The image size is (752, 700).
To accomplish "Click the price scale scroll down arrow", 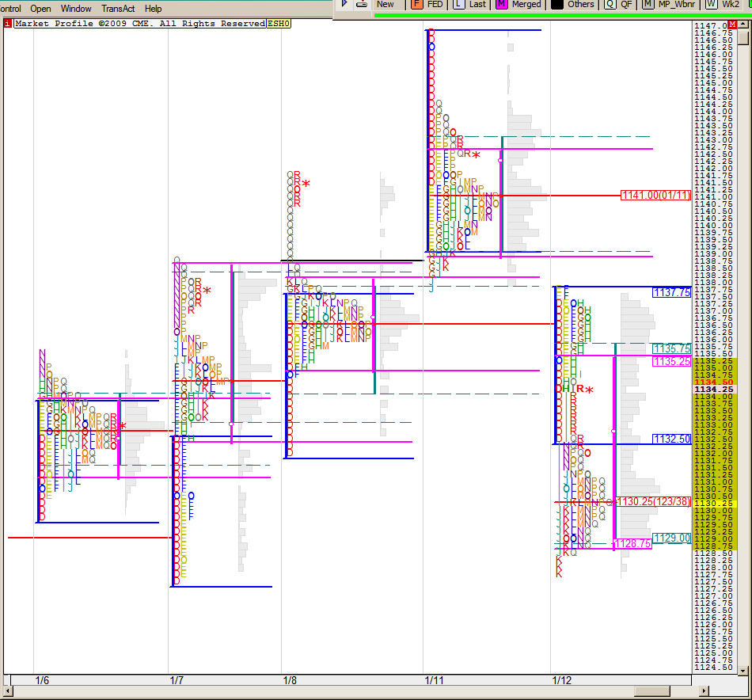I will [743, 671].
